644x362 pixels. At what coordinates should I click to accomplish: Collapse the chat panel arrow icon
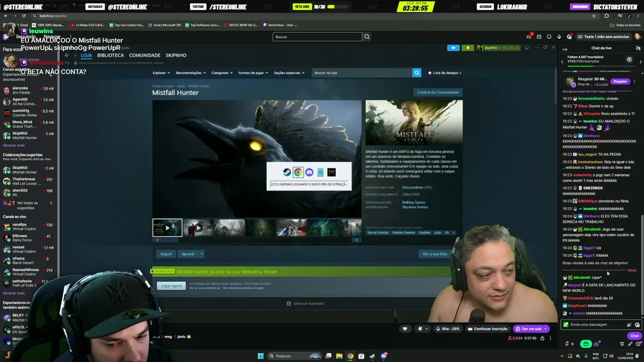pos(565,49)
